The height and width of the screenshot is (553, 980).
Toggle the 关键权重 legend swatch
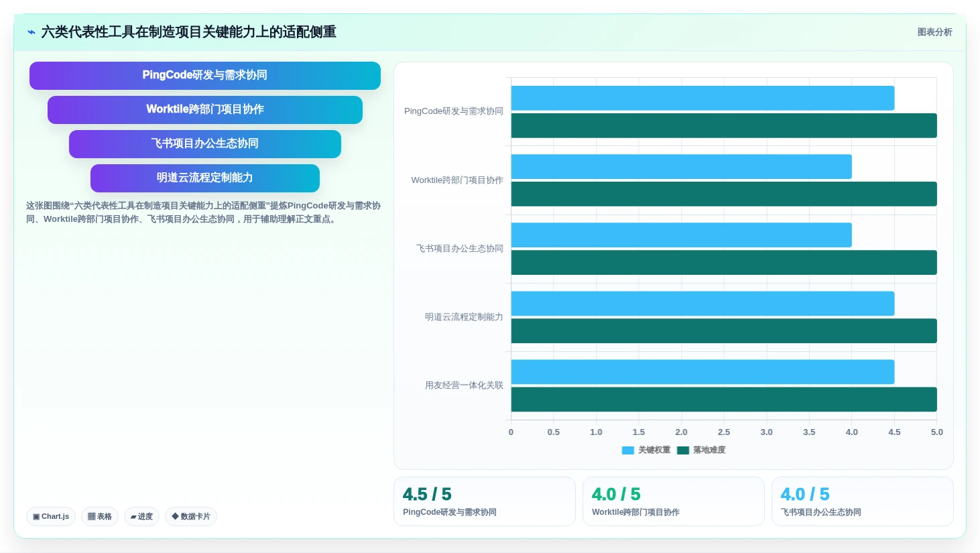628,450
